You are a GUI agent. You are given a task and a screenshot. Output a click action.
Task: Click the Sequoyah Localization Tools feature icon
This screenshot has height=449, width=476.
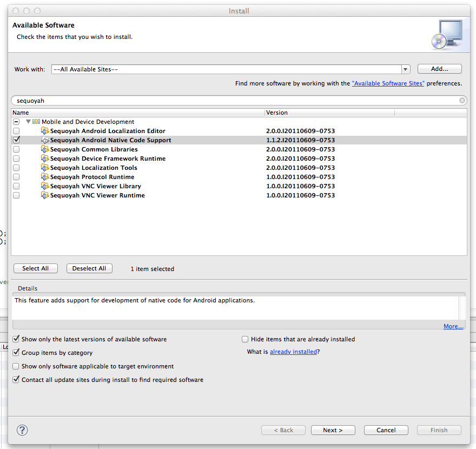[45, 168]
